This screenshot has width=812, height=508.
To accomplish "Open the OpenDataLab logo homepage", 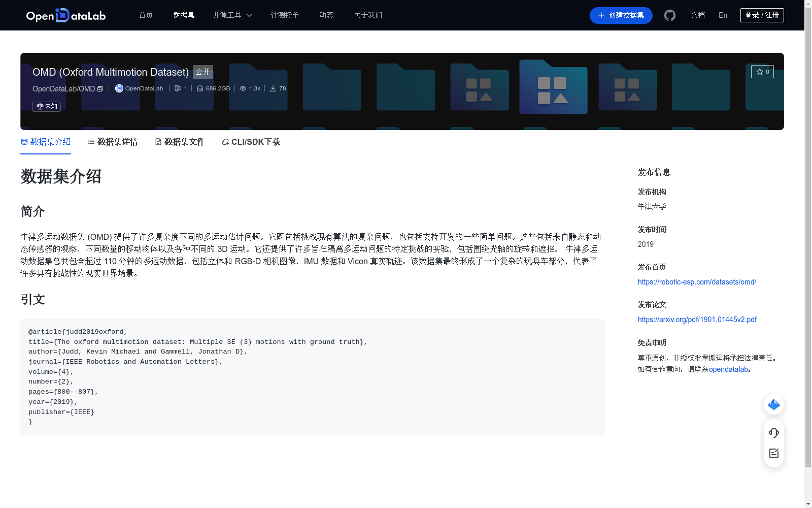I will tap(66, 15).
